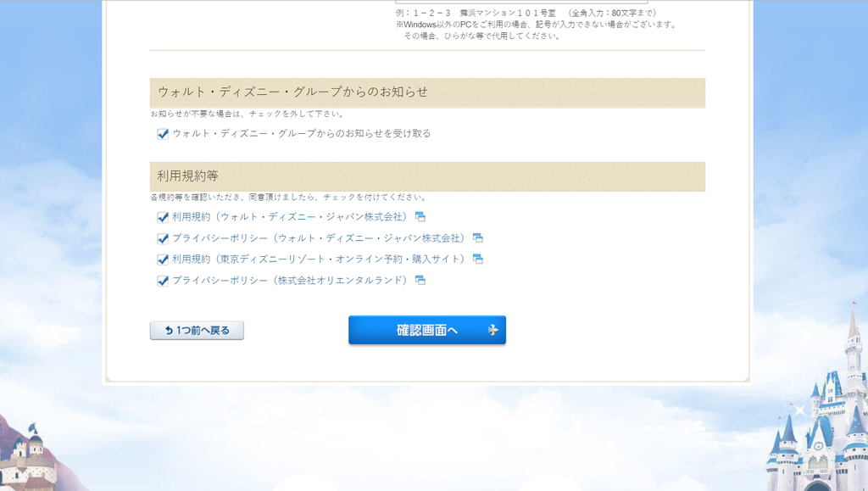Proceed with the 確認画面へ button
The image size is (868, 491).
tap(427, 330)
